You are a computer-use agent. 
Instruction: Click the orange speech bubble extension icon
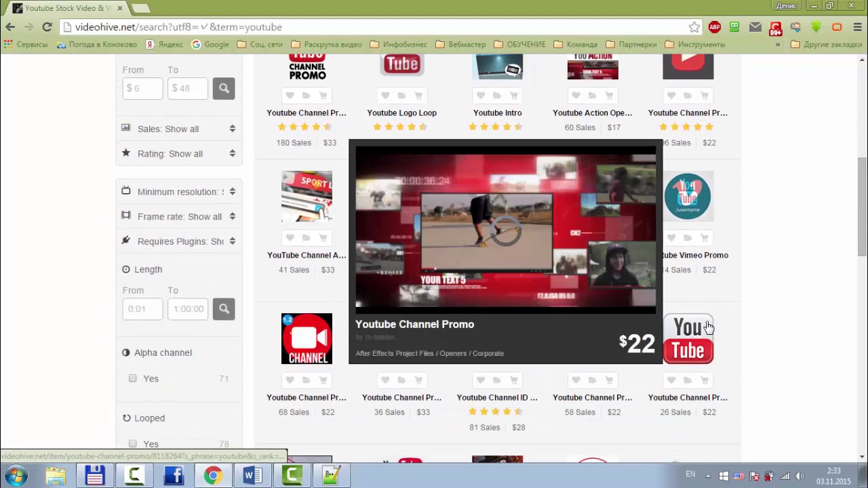pos(837,27)
